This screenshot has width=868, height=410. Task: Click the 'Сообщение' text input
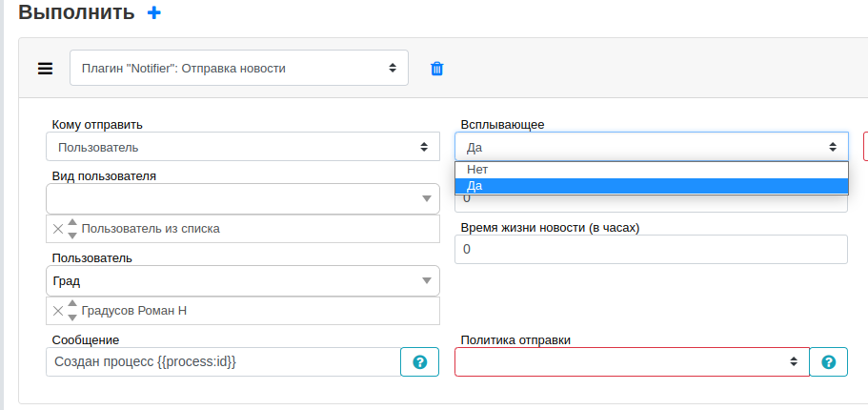pos(223,361)
